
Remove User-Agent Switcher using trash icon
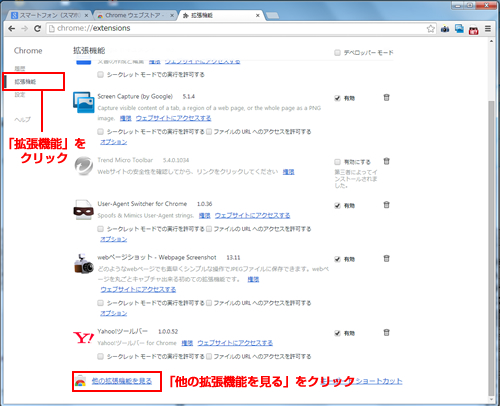386,205
